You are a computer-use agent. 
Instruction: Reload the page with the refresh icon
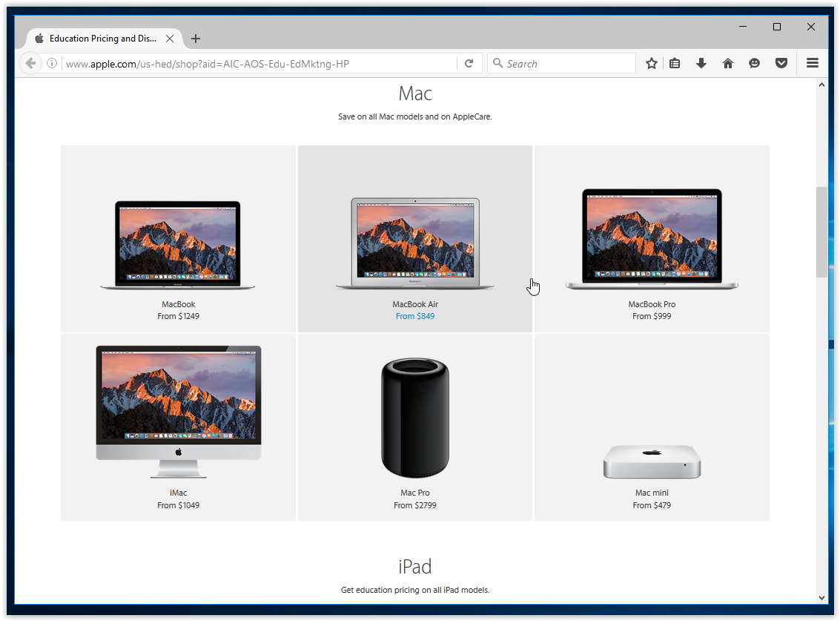469,63
